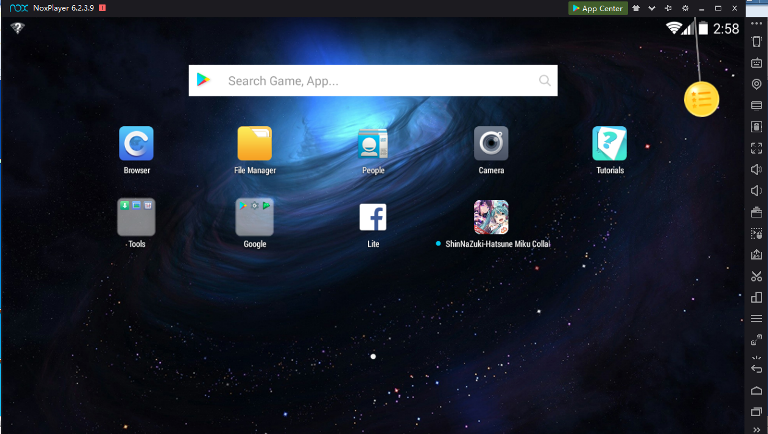Open the title bar dropdown arrow menu

[x=652, y=8]
